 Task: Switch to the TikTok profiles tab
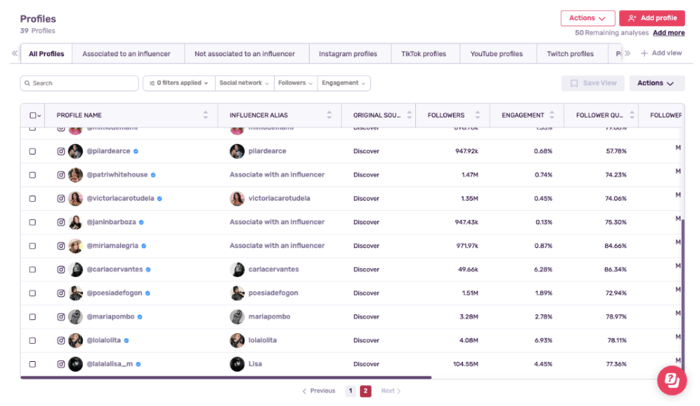point(421,54)
